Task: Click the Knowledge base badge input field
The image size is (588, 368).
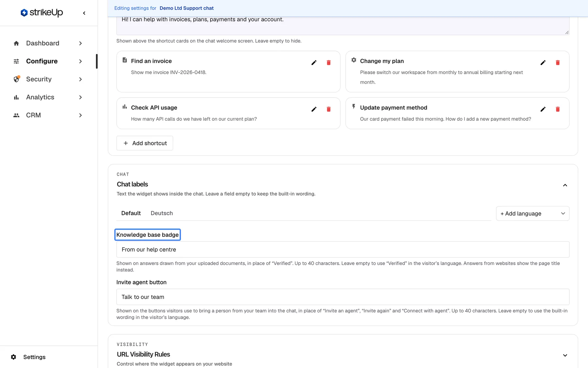Action: [x=343, y=249]
